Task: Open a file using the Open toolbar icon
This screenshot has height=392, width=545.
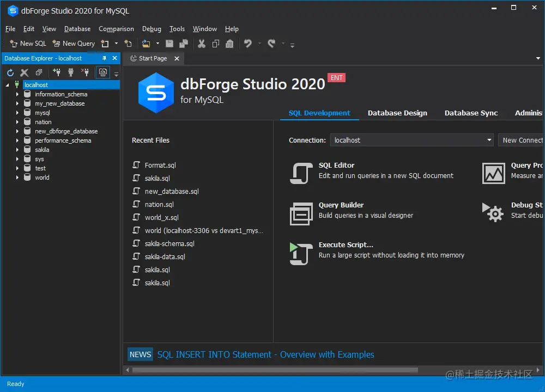Action: point(146,43)
